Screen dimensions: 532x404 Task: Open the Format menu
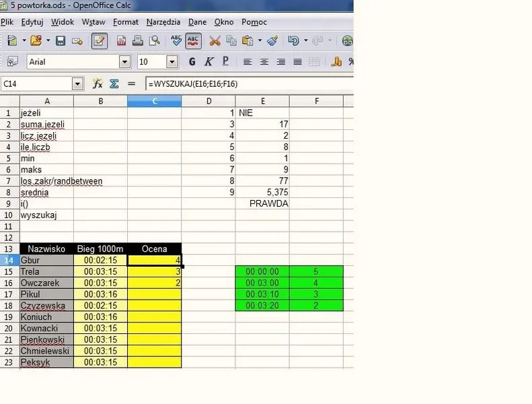126,22
